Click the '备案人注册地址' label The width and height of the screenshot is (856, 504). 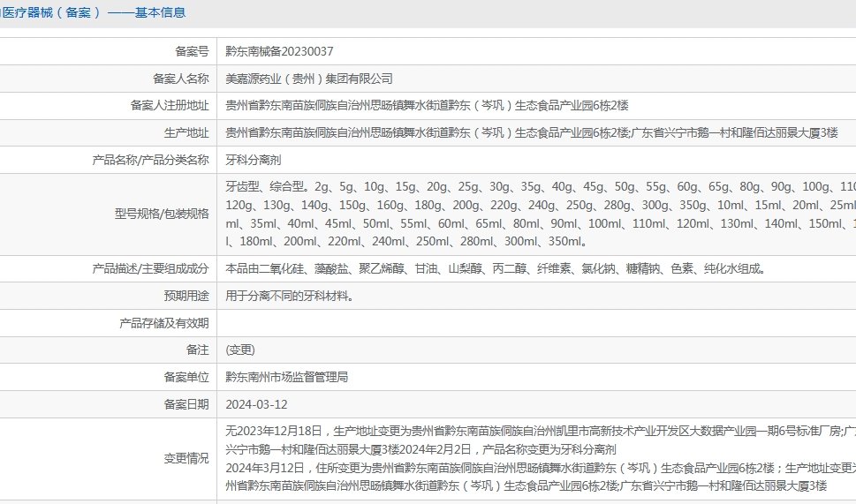point(170,105)
